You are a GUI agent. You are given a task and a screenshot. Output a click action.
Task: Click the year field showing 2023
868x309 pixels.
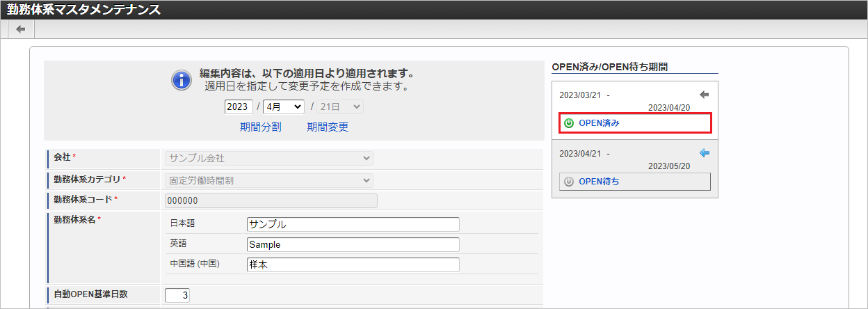coord(239,106)
